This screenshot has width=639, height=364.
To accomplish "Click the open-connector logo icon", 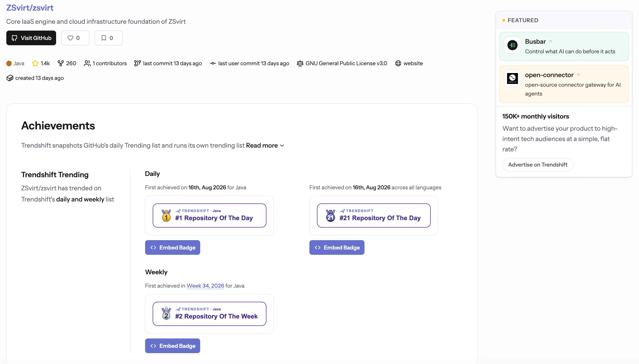I will point(512,79).
